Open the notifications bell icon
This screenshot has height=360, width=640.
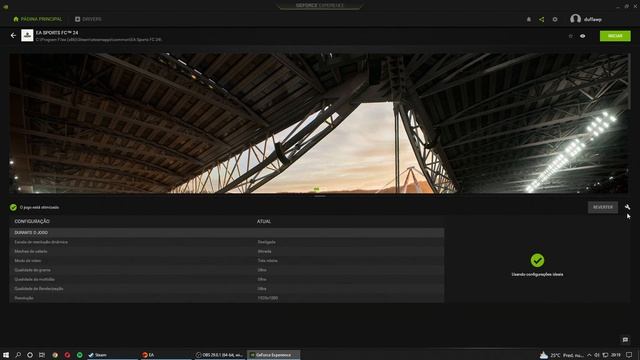(529, 19)
